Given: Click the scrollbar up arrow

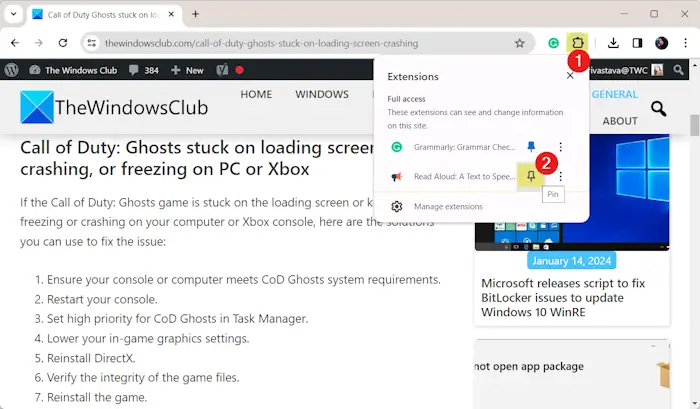Looking at the screenshot, I should click(x=694, y=65).
